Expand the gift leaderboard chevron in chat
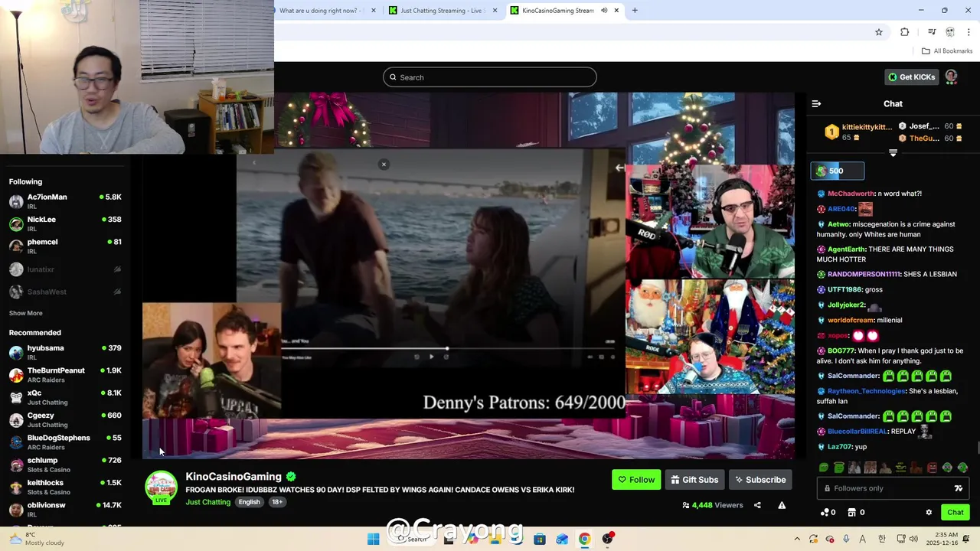Screen dimensions: 980x551 click(893, 153)
